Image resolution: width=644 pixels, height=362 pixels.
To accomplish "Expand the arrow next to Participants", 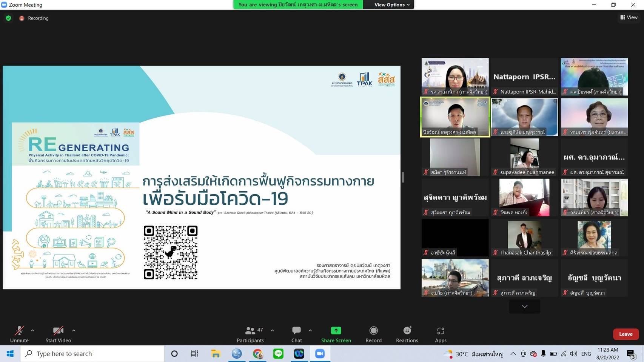I will pyautogui.click(x=272, y=330).
